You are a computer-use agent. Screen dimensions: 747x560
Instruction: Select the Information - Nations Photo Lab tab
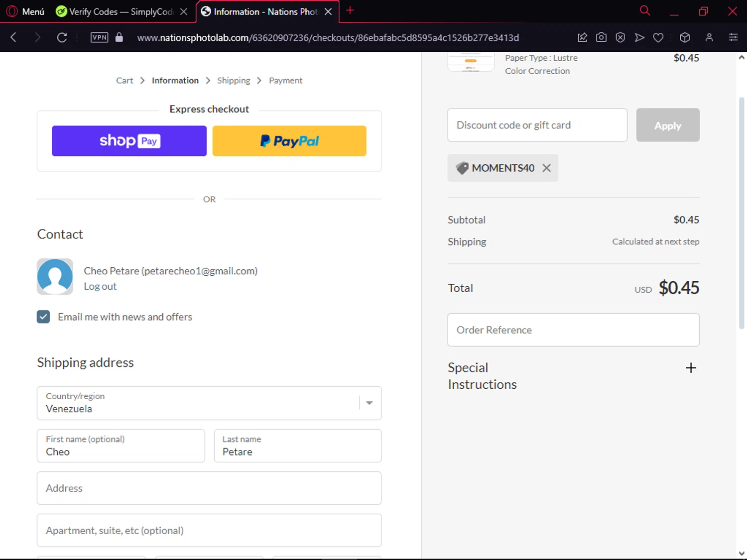click(259, 11)
